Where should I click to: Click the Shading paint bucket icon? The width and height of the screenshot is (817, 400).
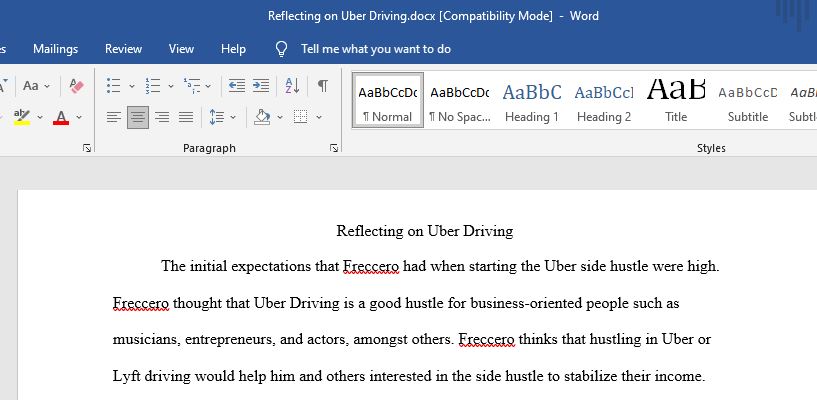[x=262, y=117]
